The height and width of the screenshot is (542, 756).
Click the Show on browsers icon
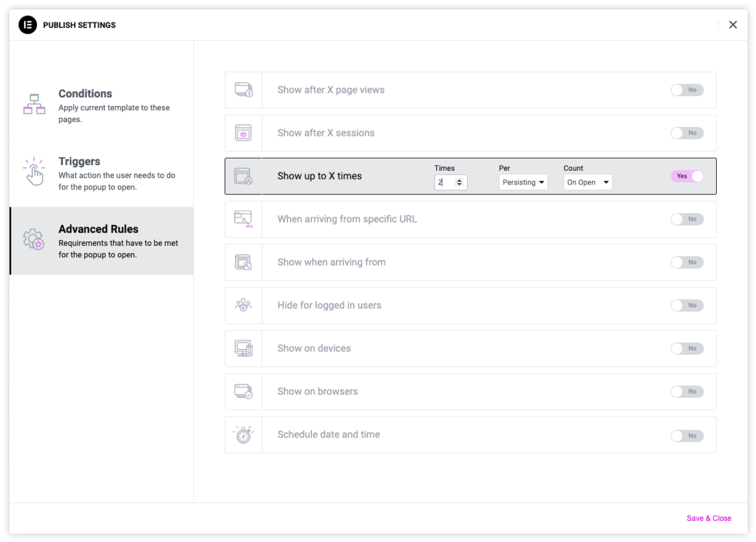(x=244, y=392)
